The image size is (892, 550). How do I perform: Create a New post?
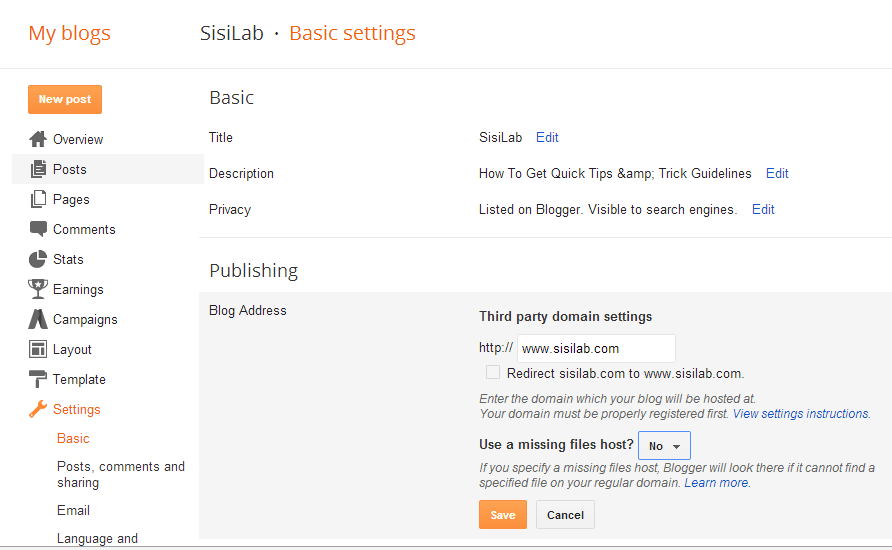(x=65, y=100)
